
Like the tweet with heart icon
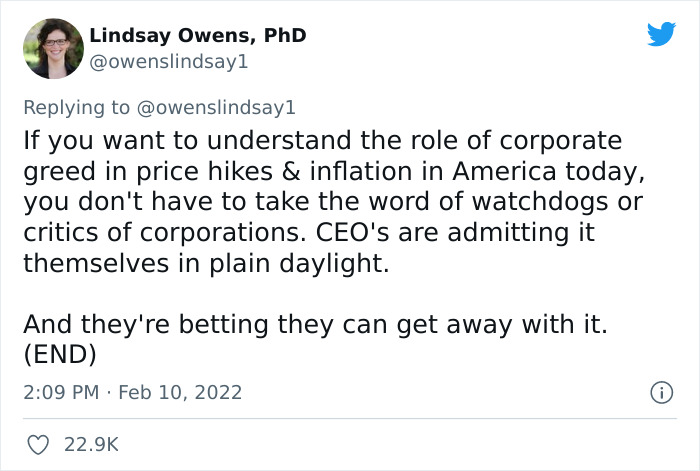(x=38, y=444)
